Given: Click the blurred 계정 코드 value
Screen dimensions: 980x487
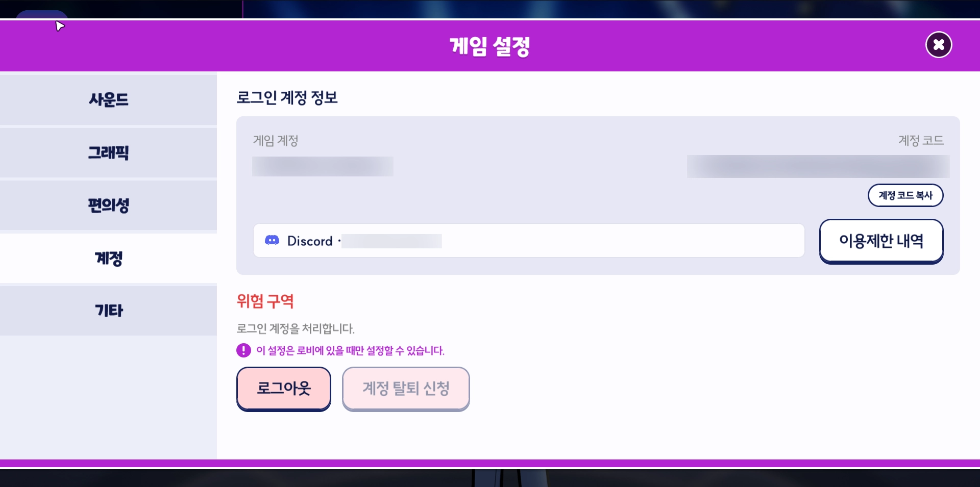Looking at the screenshot, I should point(818,166).
